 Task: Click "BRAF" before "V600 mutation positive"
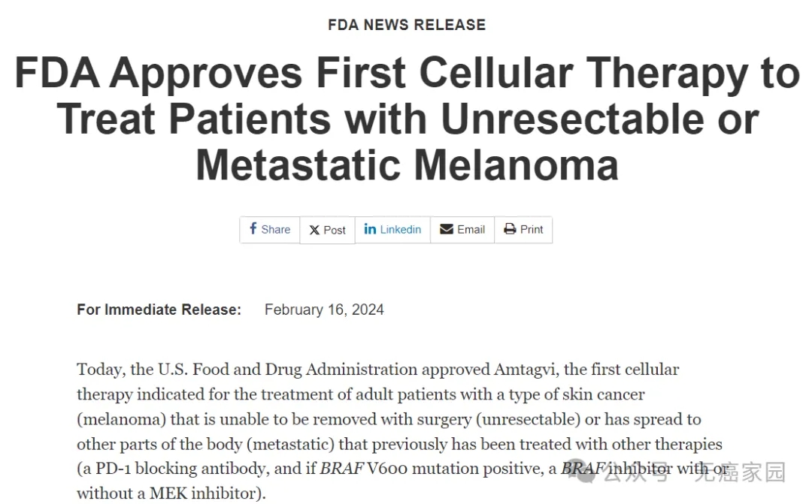click(342, 469)
